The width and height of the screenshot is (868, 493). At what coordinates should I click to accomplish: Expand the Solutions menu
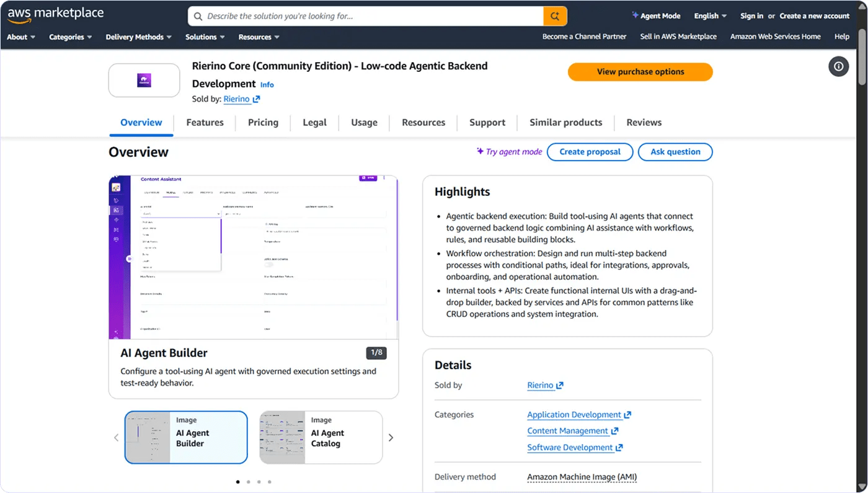(205, 37)
